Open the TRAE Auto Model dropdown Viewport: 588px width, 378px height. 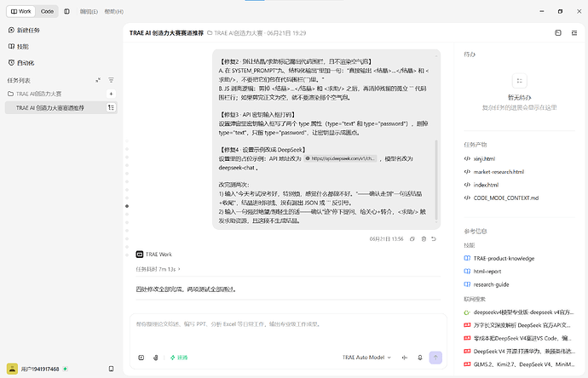click(366, 358)
